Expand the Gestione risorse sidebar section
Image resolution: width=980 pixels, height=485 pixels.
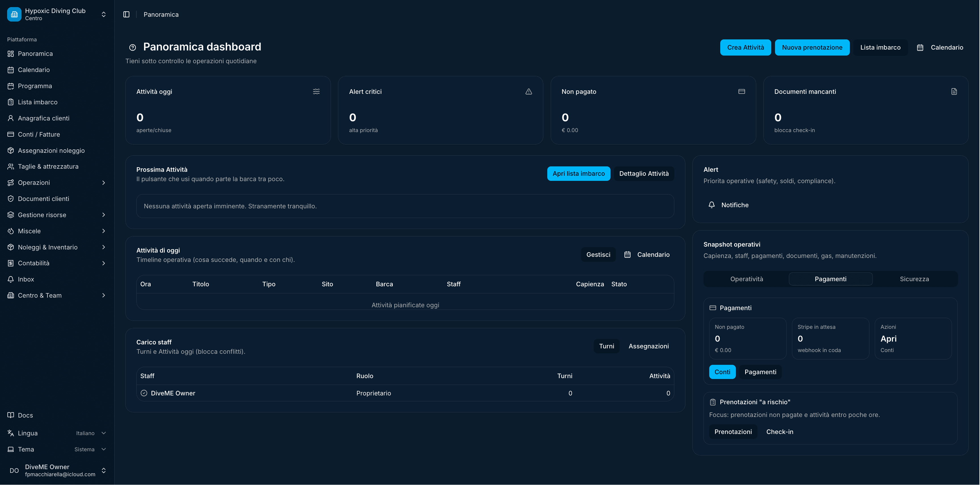[57, 215]
